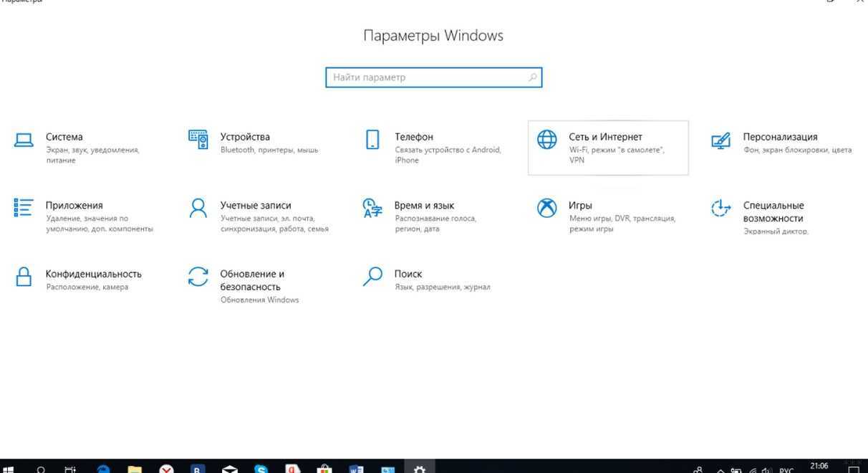This screenshot has height=473, width=868.
Task: Open the Система (System) settings icon
Action: [x=24, y=140]
